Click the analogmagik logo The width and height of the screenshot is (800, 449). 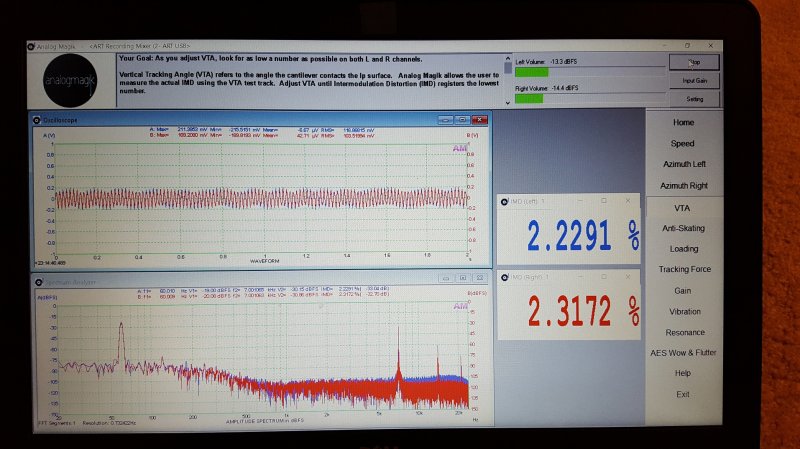point(70,81)
